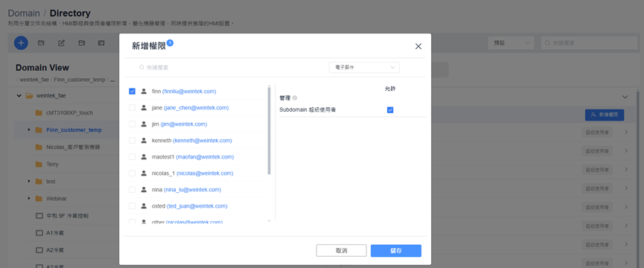Select the 中和 9F 冷氣控制 tree item

point(67,215)
